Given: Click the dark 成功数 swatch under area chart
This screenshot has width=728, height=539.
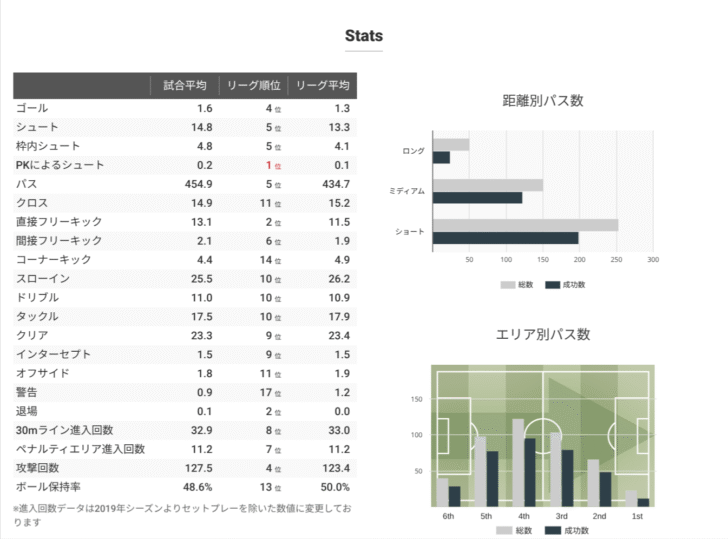Looking at the screenshot, I should (552, 530).
